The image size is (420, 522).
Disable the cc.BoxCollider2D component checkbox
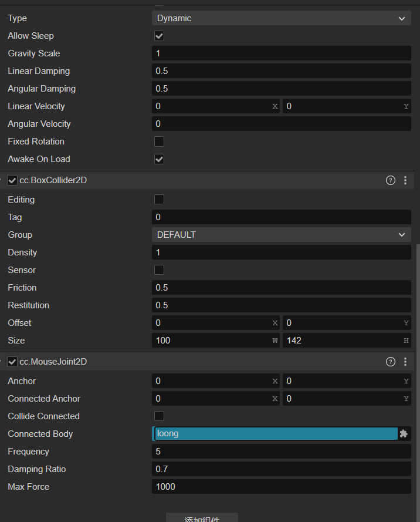(12, 181)
